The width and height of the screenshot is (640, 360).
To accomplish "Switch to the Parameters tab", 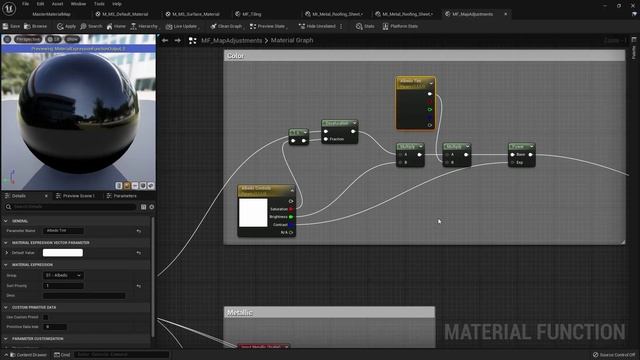I will point(122,196).
